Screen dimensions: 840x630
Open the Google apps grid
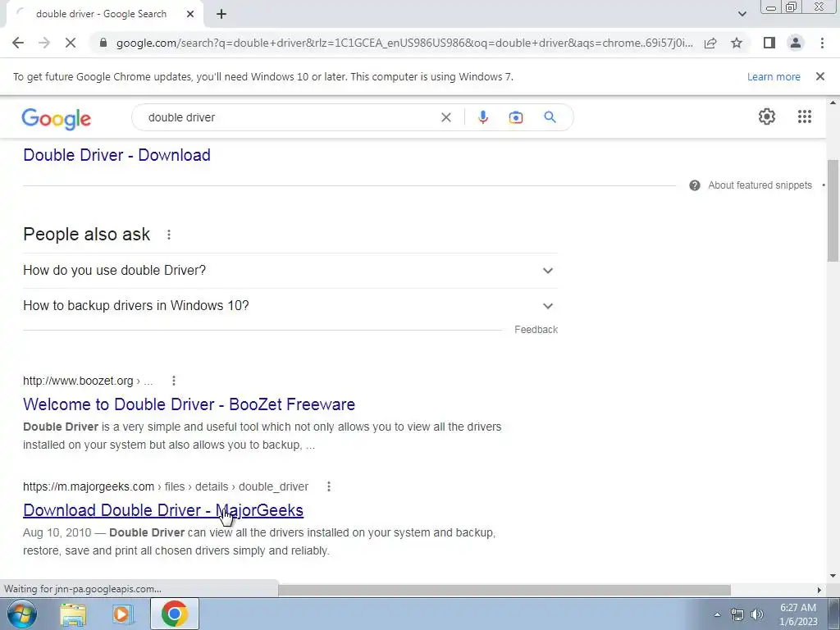coord(804,116)
